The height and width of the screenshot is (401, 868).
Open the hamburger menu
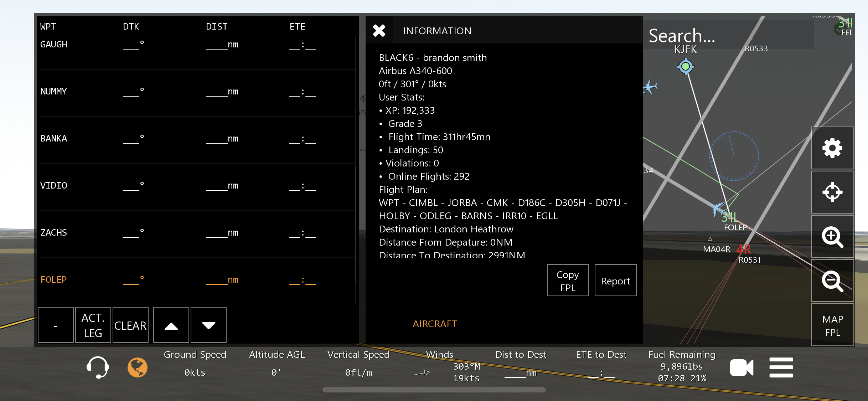(781, 367)
